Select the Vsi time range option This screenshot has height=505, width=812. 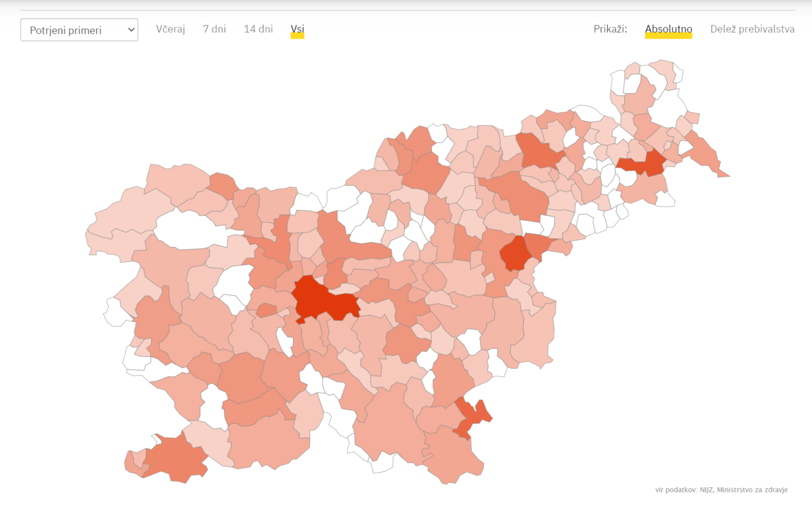point(297,29)
